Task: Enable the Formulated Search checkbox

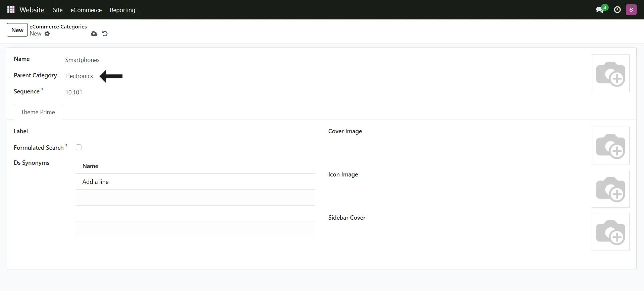Action: click(x=79, y=147)
